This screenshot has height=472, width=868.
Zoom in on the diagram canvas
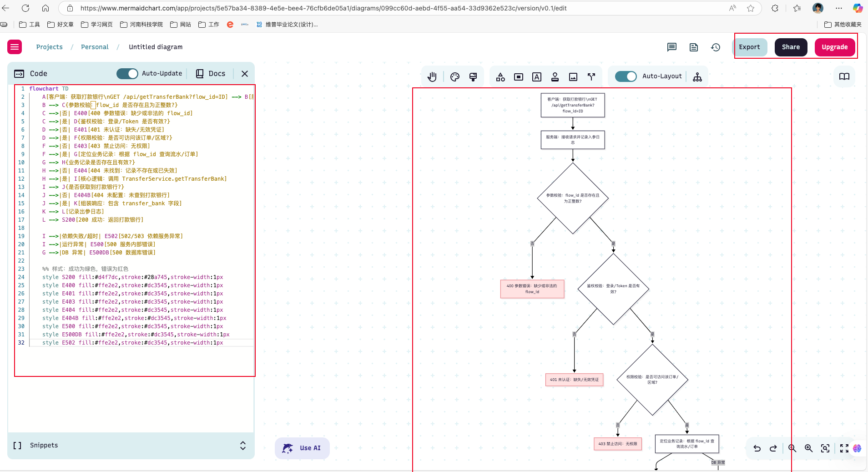coord(808,448)
